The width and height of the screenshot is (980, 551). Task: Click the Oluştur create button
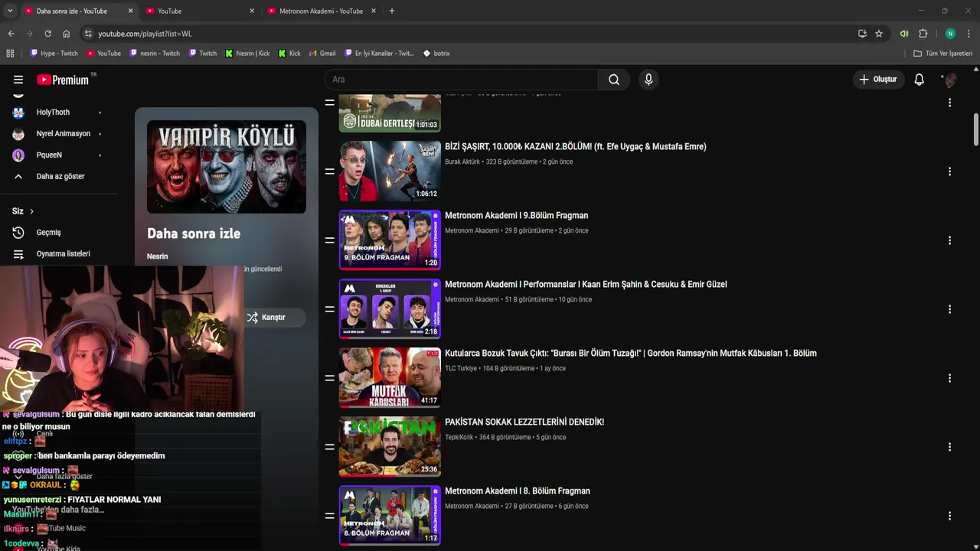[878, 80]
